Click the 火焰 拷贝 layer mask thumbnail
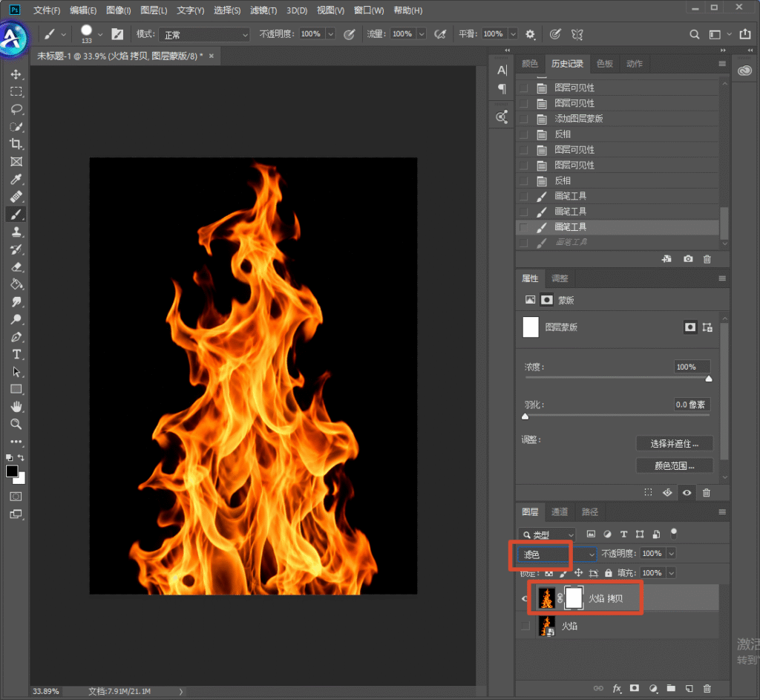Viewport: 760px width, 700px height. click(574, 598)
